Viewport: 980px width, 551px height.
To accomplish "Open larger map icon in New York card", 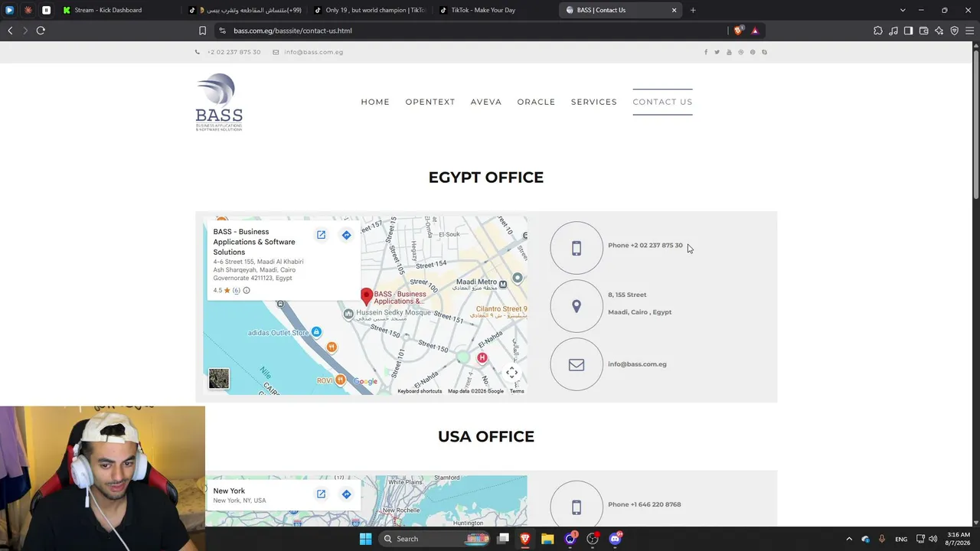I will pos(322,494).
